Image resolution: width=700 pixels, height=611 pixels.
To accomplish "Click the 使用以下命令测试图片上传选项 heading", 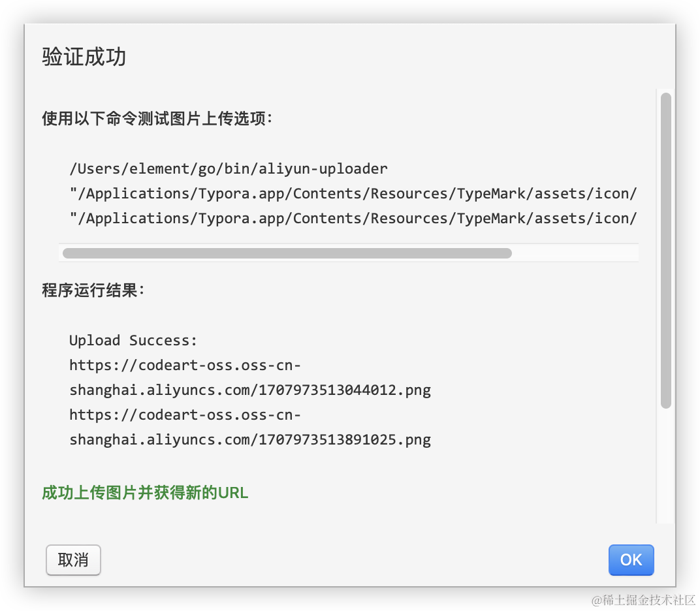I will [157, 118].
